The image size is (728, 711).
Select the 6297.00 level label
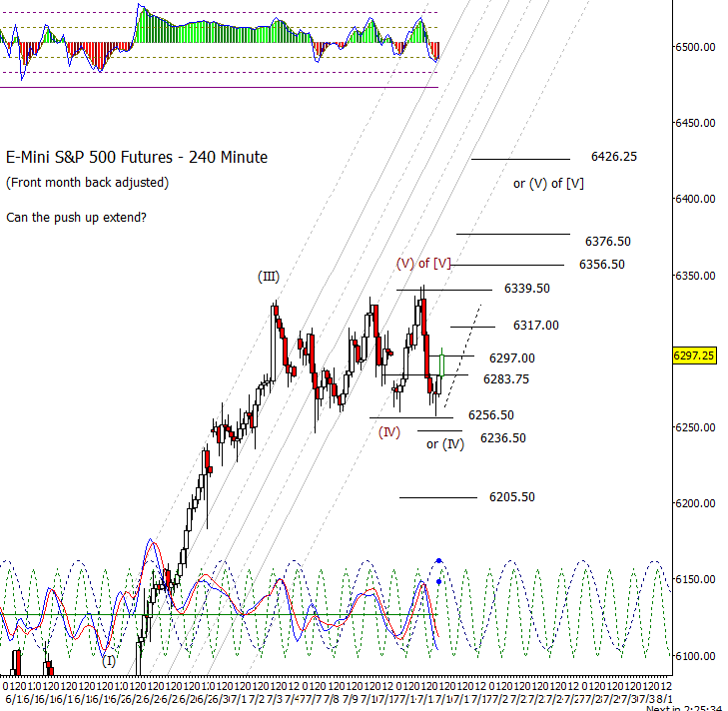(x=511, y=358)
